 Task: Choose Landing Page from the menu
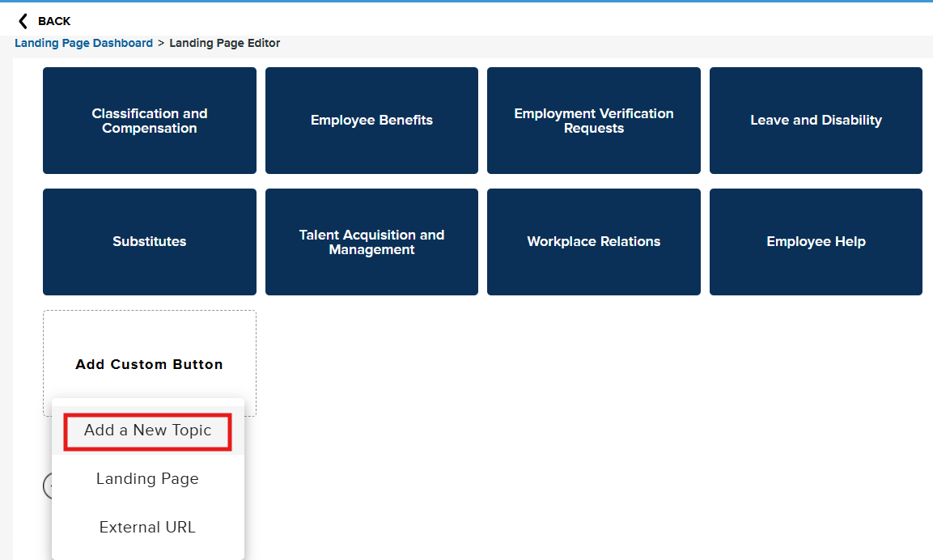pyautogui.click(x=147, y=478)
